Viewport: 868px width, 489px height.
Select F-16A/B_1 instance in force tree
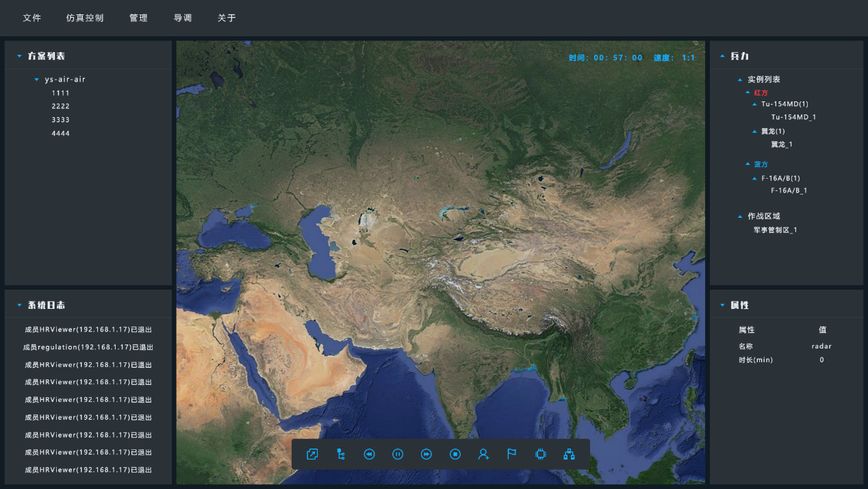pyautogui.click(x=789, y=191)
